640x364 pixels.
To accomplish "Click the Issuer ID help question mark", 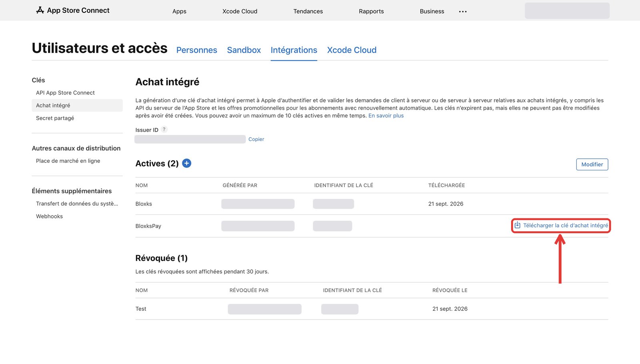I will point(164,130).
